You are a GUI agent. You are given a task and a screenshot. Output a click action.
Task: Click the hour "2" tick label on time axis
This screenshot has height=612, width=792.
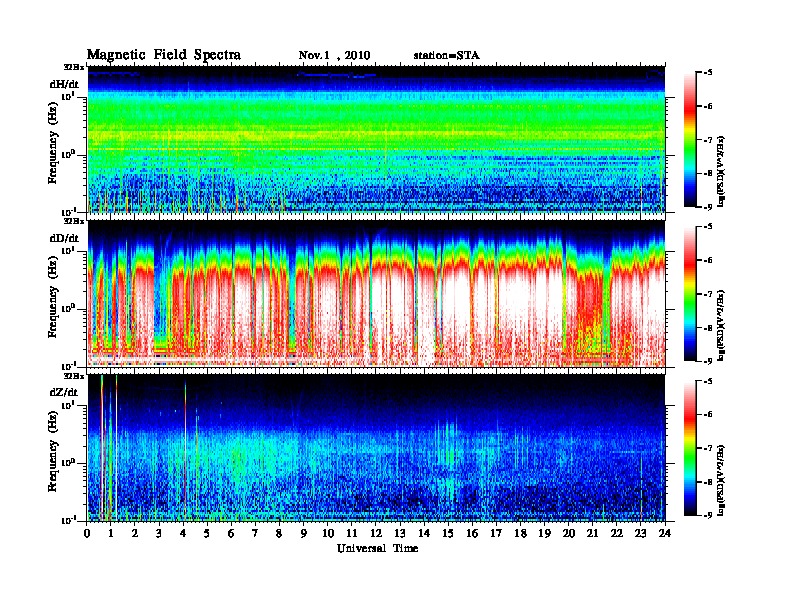pyautogui.click(x=135, y=533)
